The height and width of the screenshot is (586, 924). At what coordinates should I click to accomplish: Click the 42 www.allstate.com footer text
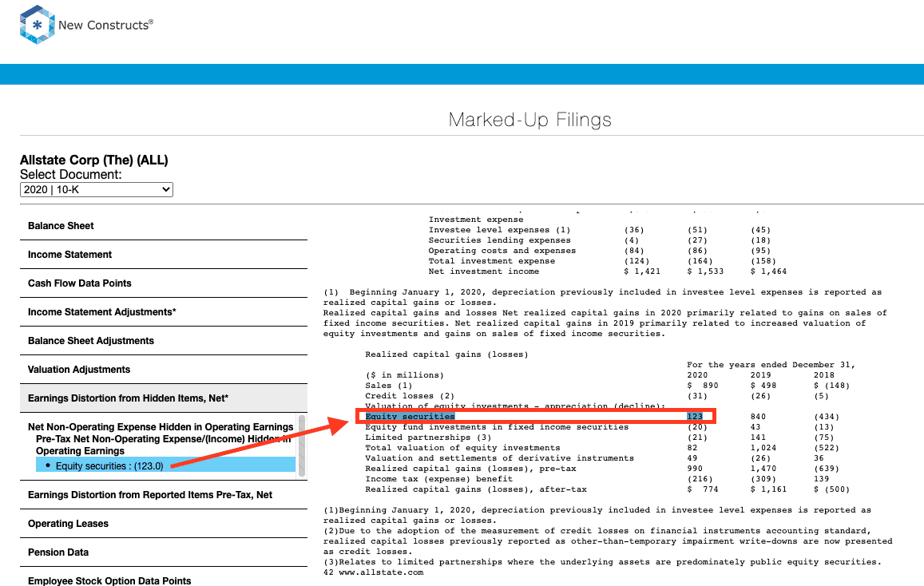pyautogui.click(x=374, y=572)
